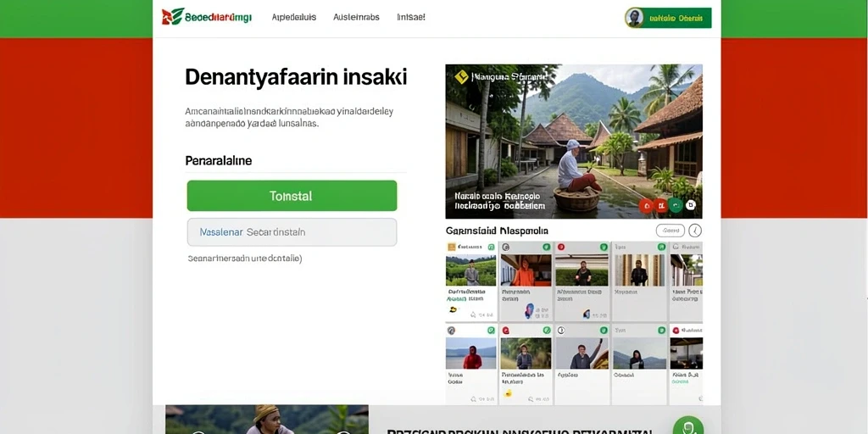This screenshot has height=434, width=868.
Task: Click the green "Toinstal" button
Action: click(292, 196)
